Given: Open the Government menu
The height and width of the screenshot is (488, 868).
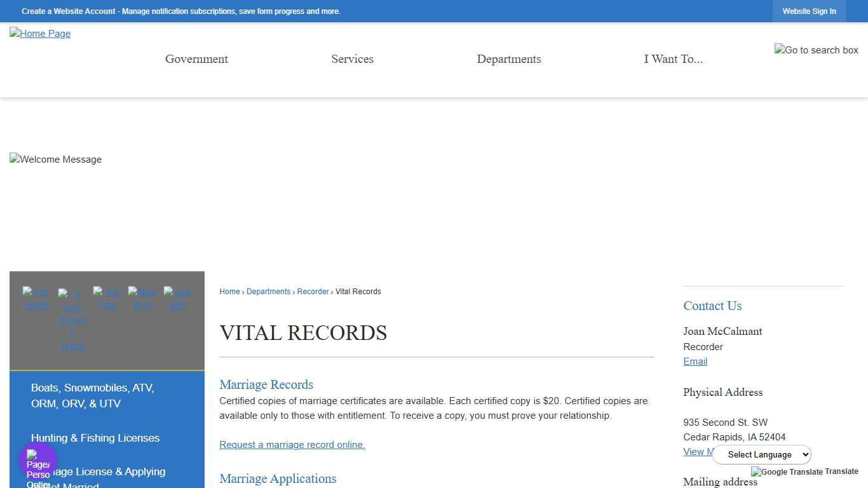Looking at the screenshot, I should pos(196,58).
